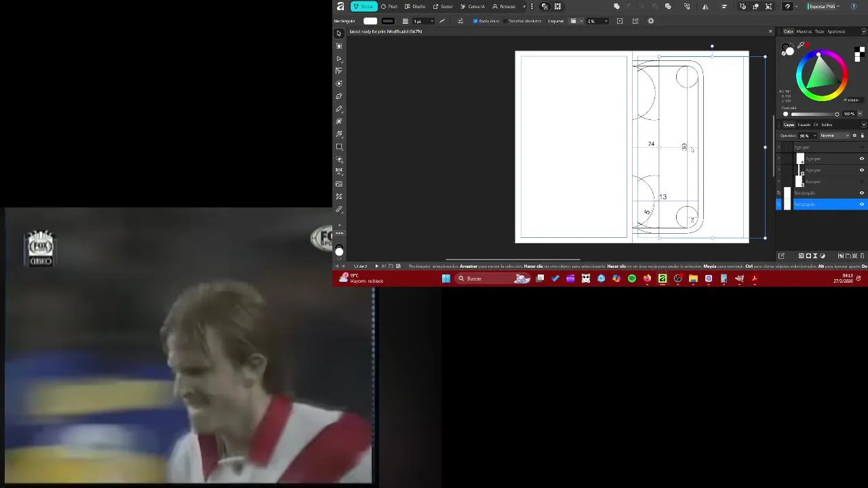Viewport: 868px width, 488px height.
Task: Switch to the Vector studio tab
Action: point(364,6)
